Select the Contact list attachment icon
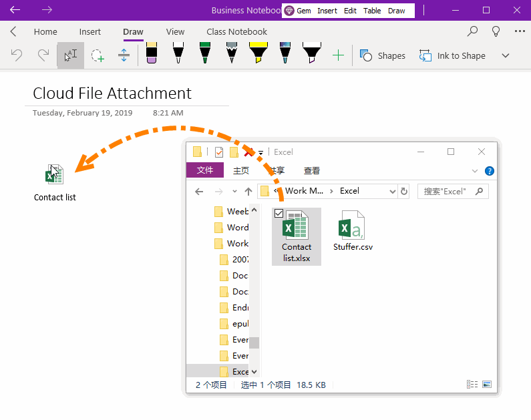 click(54, 174)
